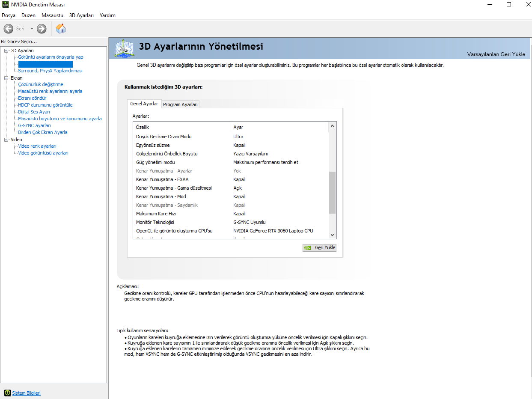Image resolution: width=532 pixels, height=399 pixels.
Task: Select Kenar Yumuşatma - Gama düzeltmesi row
Action: pos(231,188)
